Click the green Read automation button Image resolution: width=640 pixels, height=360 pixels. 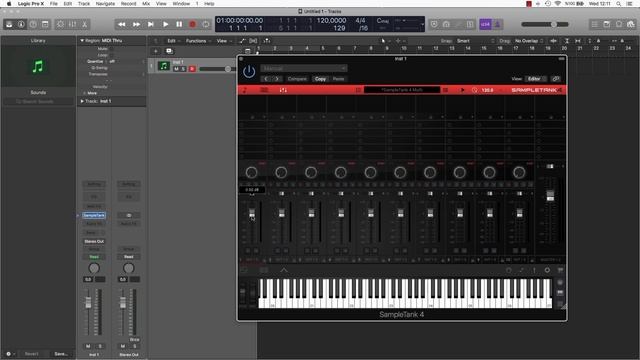[94, 257]
